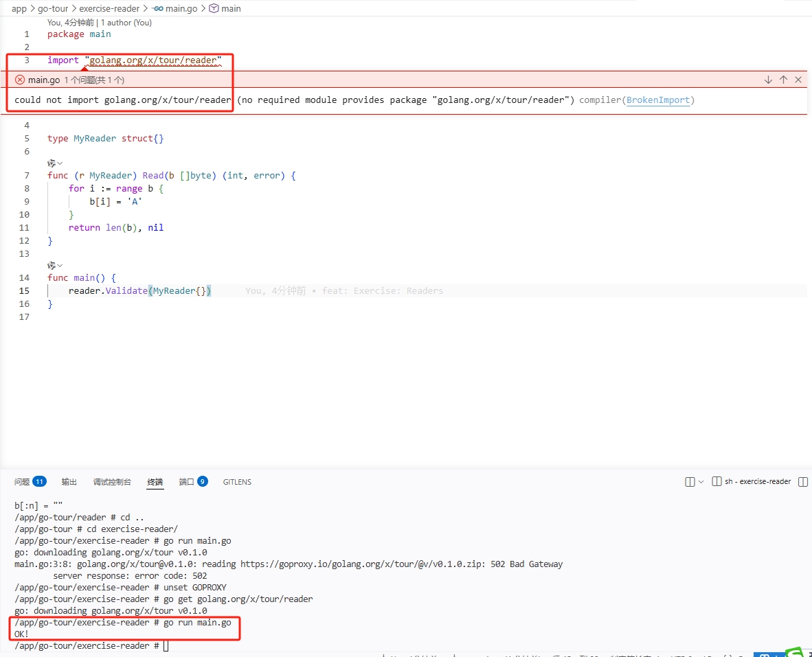Click 'OK!' output in terminal
The height and width of the screenshot is (657, 812).
pyautogui.click(x=21, y=634)
